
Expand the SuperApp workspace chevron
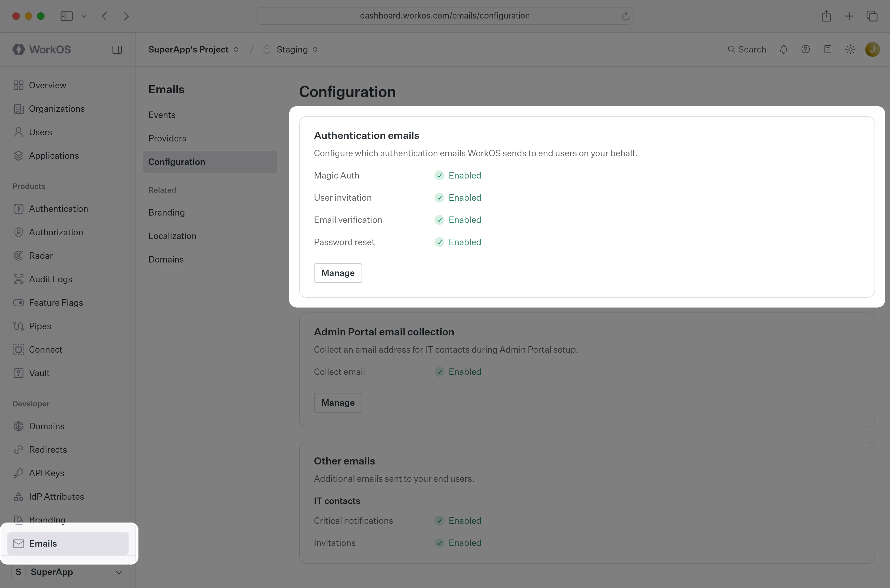tap(119, 572)
